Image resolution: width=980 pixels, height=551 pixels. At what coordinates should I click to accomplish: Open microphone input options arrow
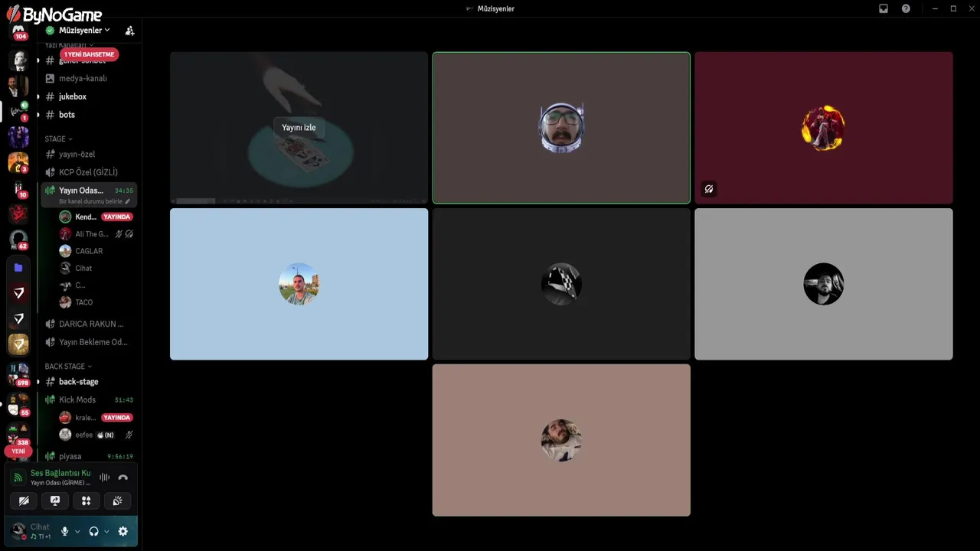tap(77, 531)
